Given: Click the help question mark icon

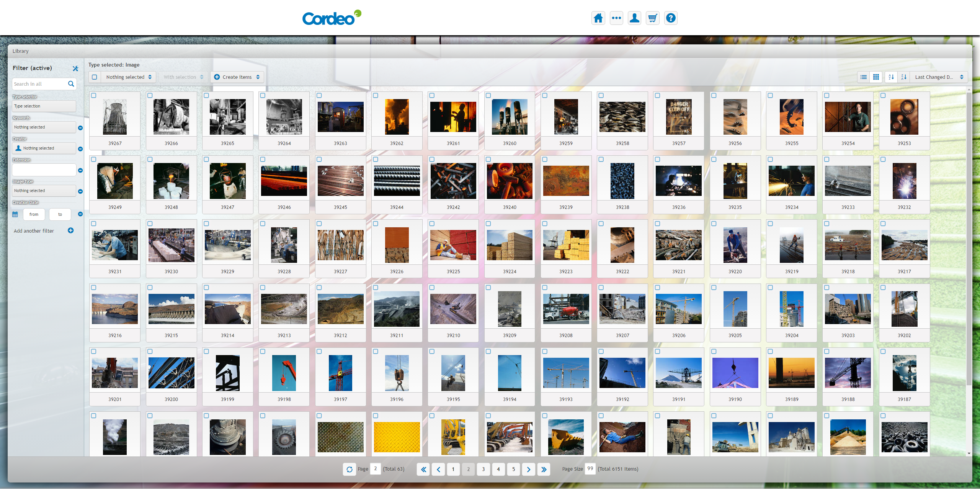Looking at the screenshot, I should tap(671, 18).
